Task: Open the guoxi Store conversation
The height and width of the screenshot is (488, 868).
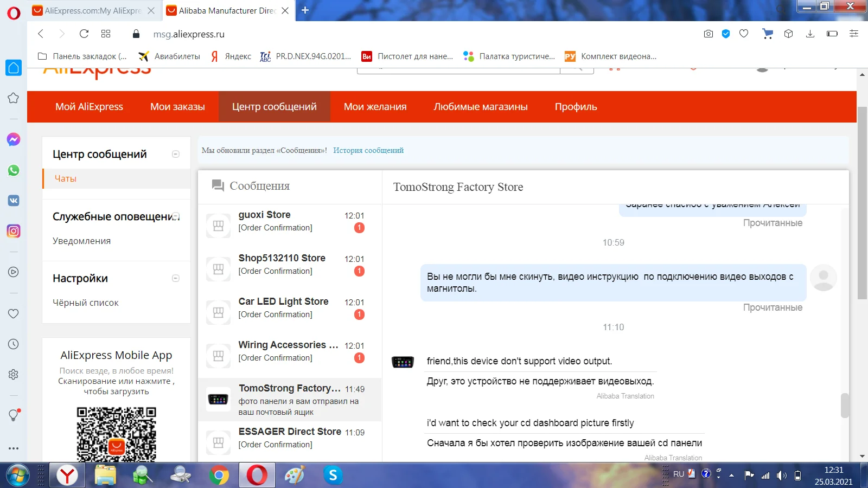Action: (290, 226)
